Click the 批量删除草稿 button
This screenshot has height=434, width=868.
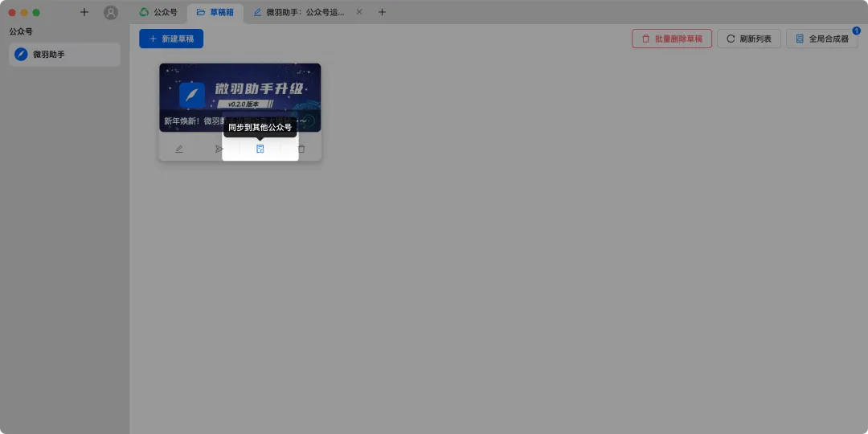click(671, 39)
